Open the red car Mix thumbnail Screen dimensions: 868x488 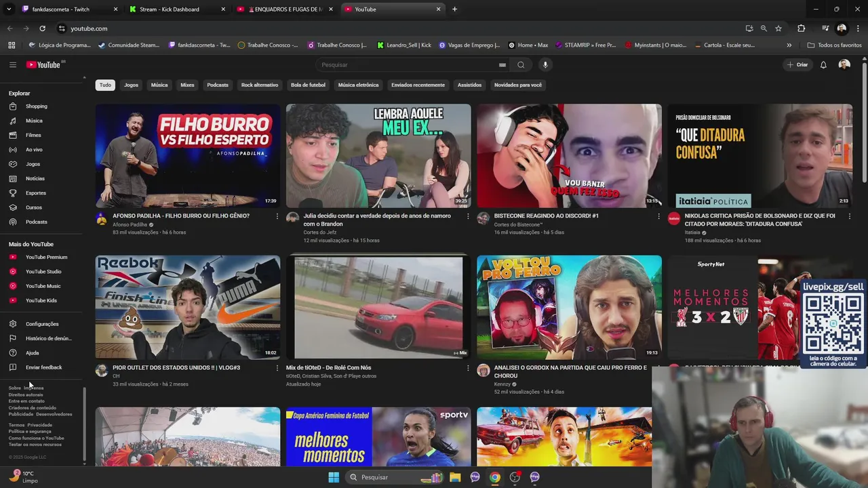pyautogui.click(x=378, y=307)
